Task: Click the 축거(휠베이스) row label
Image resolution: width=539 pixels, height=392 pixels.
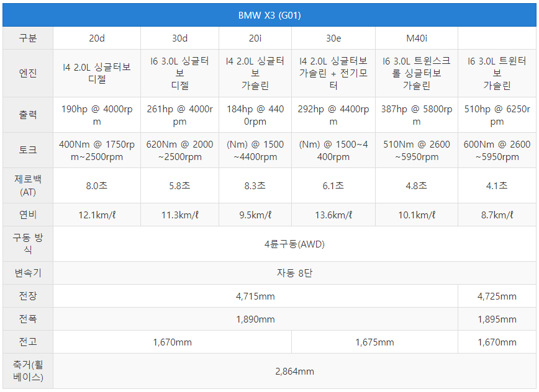Action: coord(28,371)
